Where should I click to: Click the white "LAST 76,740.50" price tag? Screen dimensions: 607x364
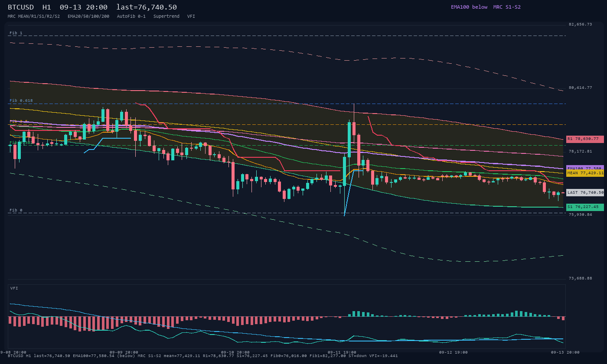coord(585,192)
